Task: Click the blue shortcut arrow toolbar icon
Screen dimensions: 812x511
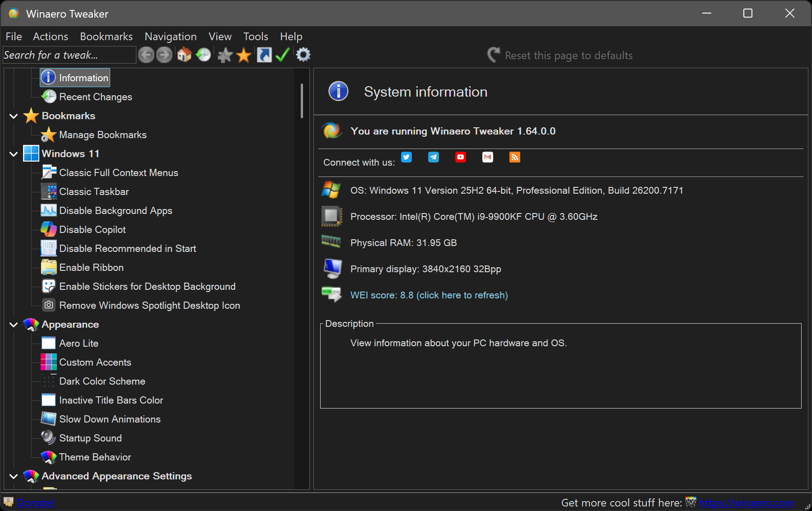Action: click(x=264, y=55)
